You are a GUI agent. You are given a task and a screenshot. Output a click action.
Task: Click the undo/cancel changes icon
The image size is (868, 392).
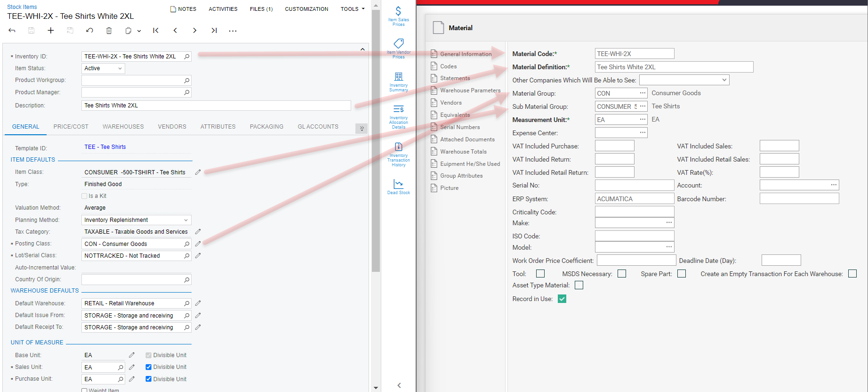click(x=89, y=31)
